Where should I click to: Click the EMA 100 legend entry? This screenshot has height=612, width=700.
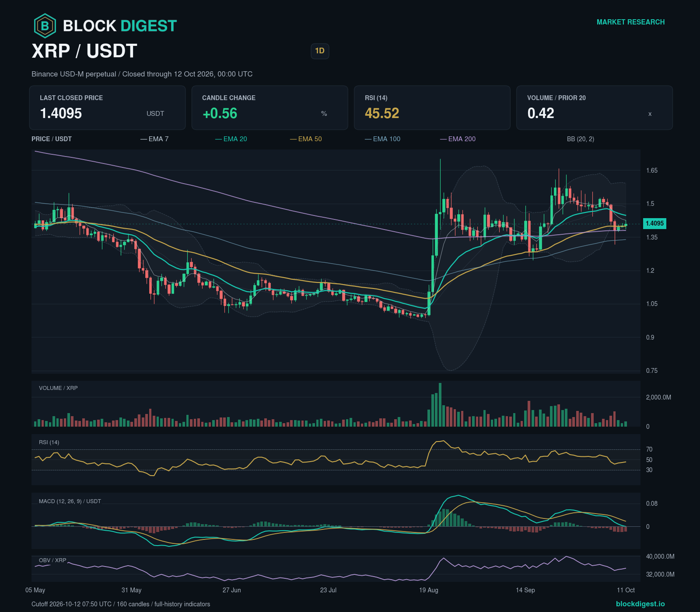pyautogui.click(x=382, y=139)
